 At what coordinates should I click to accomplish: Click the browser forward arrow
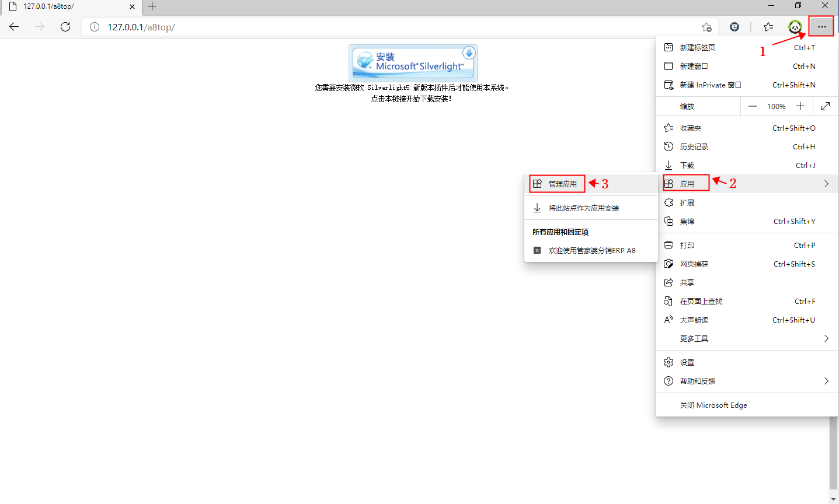click(x=40, y=27)
